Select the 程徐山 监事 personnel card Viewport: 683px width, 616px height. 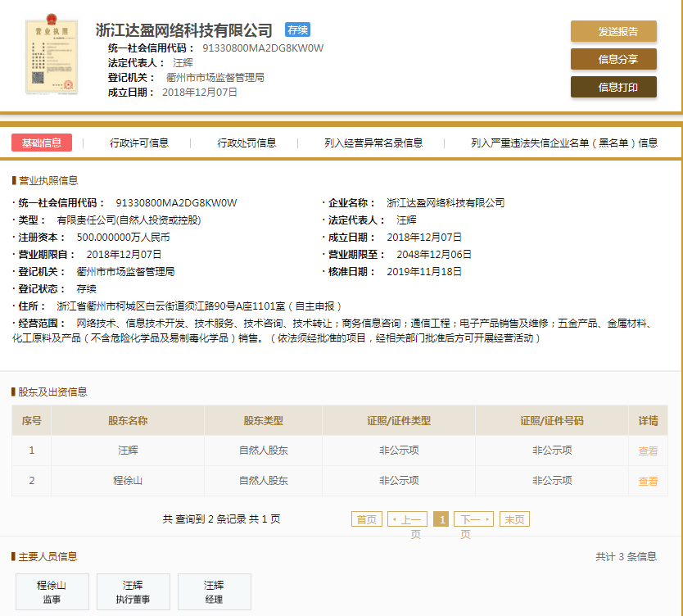click(x=52, y=591)
